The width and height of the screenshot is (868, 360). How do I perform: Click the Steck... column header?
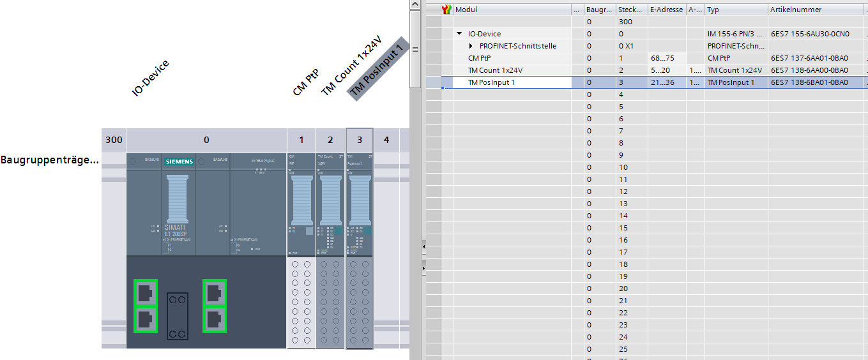631,10
